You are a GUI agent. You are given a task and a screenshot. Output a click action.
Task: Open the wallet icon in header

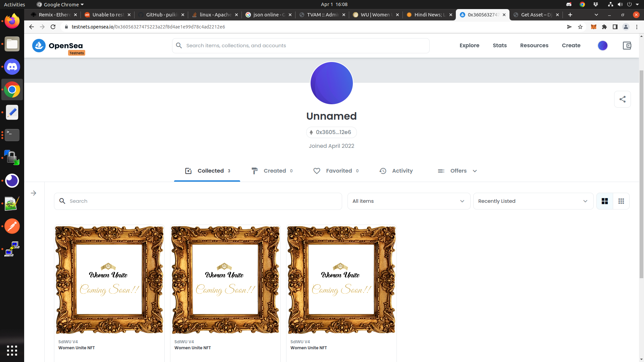(x=627, y=46)
